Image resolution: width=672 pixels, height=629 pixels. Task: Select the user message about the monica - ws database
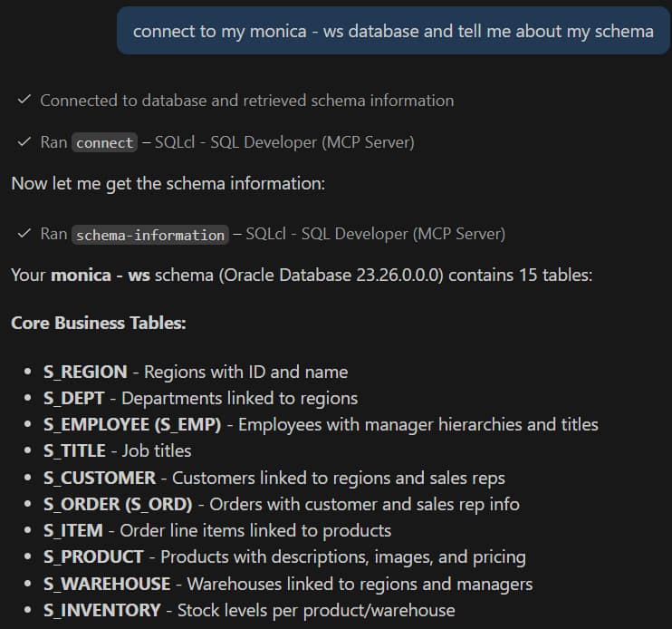click(393, 31)
